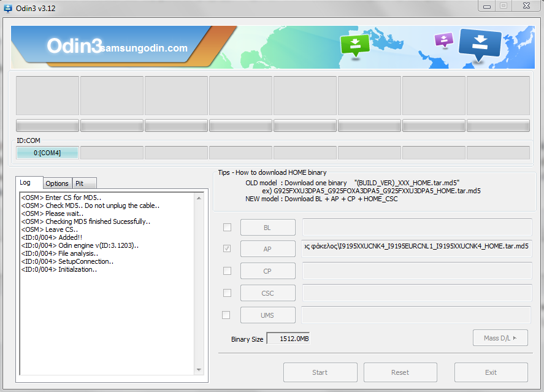544x392 pixels.
Task: Click log line 'Enter CS for MD5..'
Action: [61, 198]
